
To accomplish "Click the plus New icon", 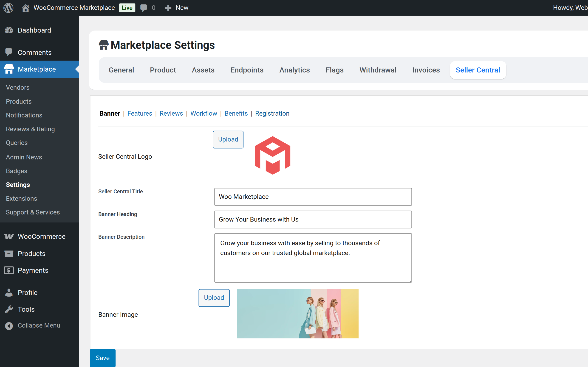I will [168, 8].
